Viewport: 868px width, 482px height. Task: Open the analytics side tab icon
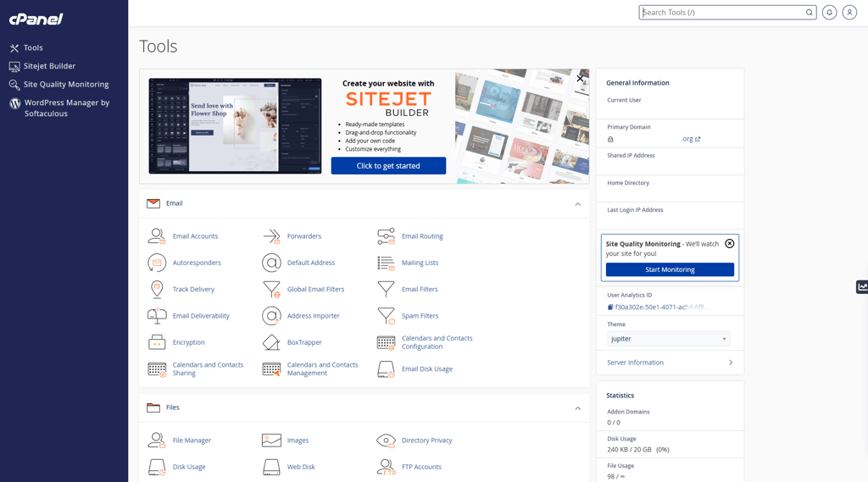pos(862,286)
